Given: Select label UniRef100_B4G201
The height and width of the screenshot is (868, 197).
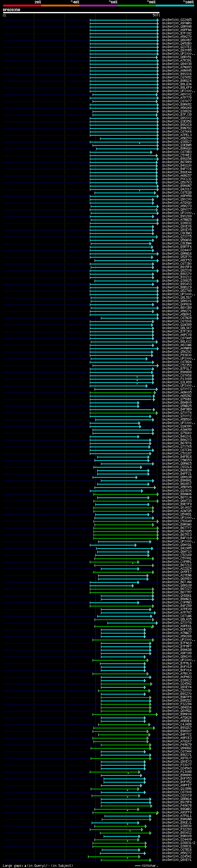Looking at the screenshot, I should coord(177,436).
